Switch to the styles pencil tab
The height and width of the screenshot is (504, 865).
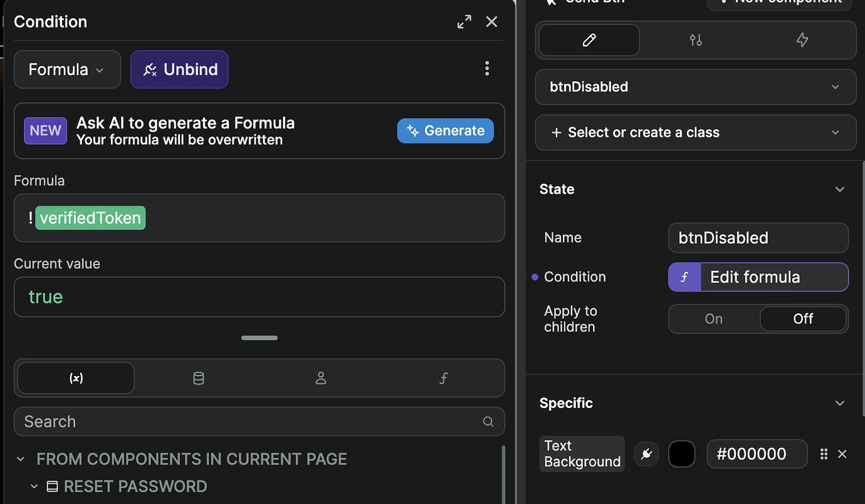click(x=588, y=39)
